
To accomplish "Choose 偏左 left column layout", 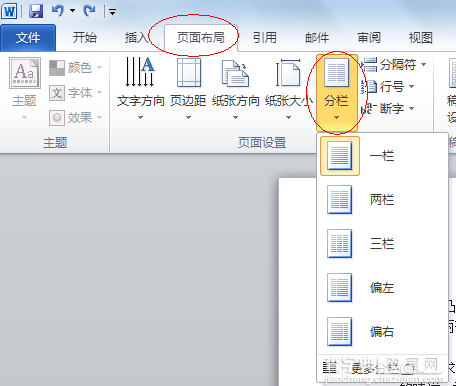I will [x=382, y=288].
